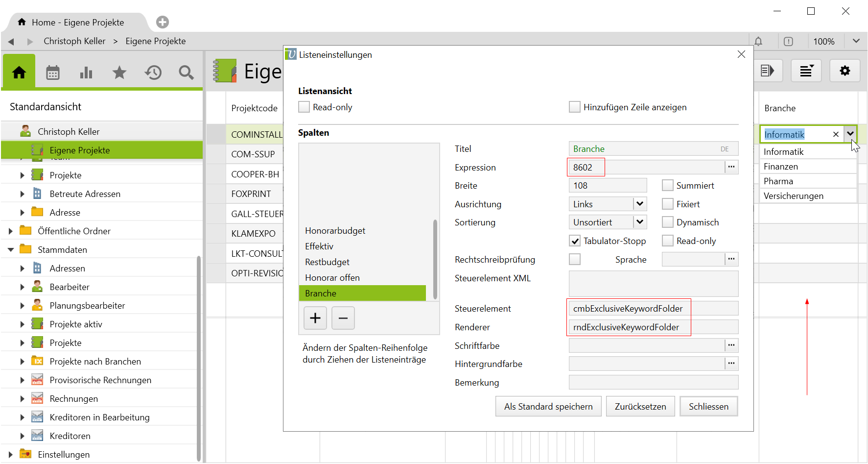868x464 pixels.
Task: Open the Hintergrundfarbe color picker ellipsis
Action: (x=731, y=364)
